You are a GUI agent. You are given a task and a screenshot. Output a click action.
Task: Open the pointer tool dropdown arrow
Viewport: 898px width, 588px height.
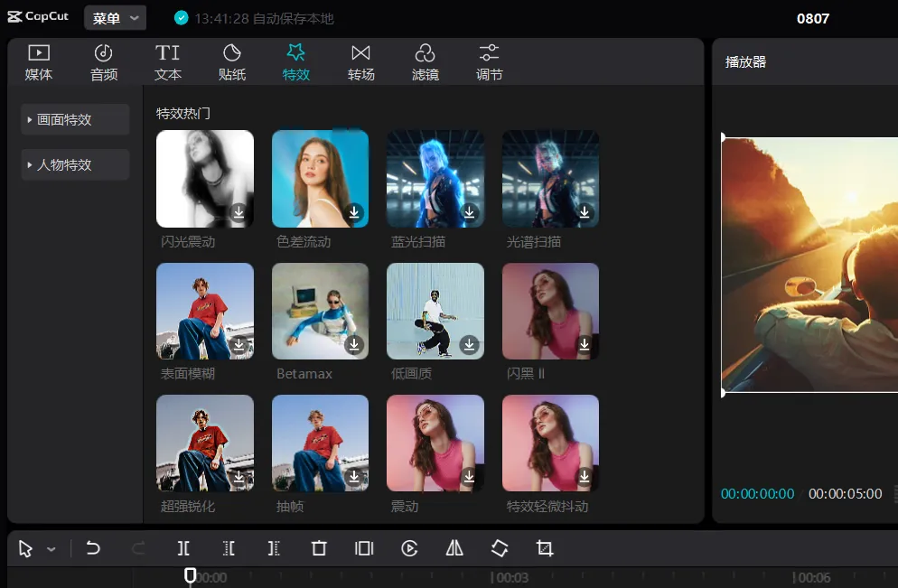point(51,549)
